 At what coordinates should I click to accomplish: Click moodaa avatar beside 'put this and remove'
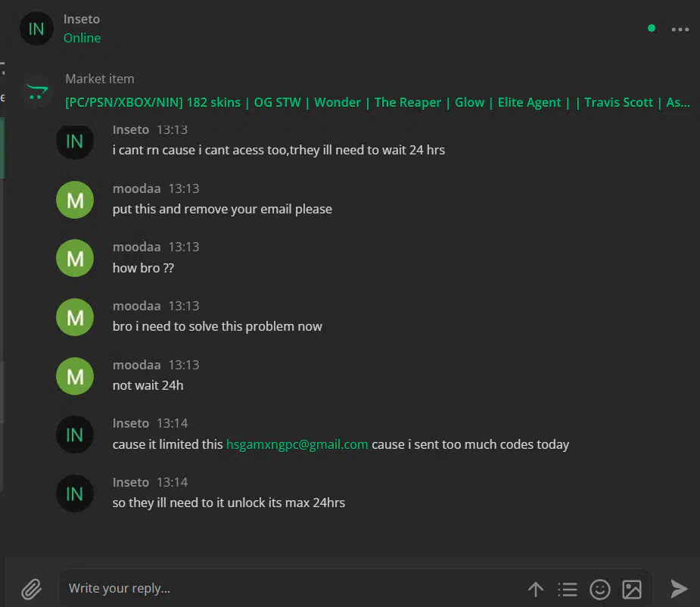coord(75,200)
